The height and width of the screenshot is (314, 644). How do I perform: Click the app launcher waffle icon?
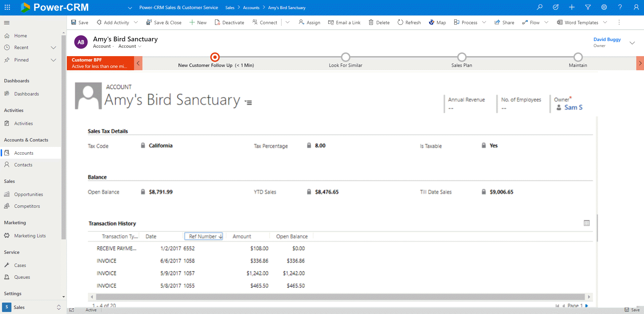coord(7,7)
